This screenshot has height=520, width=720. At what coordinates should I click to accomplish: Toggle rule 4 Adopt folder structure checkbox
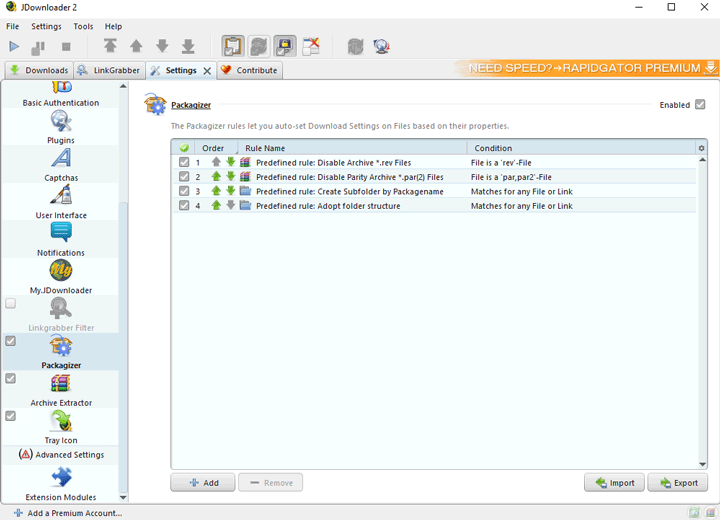click(x=184, y=205)
